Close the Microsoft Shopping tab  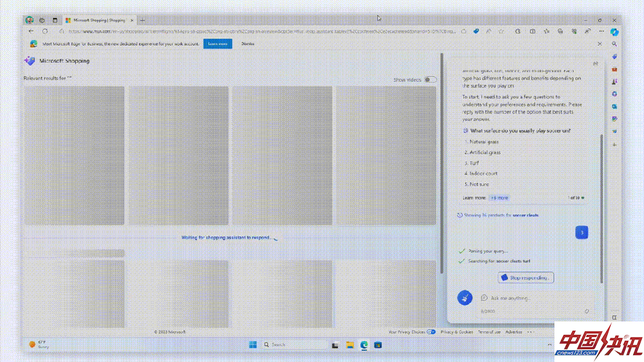[132, 20]
